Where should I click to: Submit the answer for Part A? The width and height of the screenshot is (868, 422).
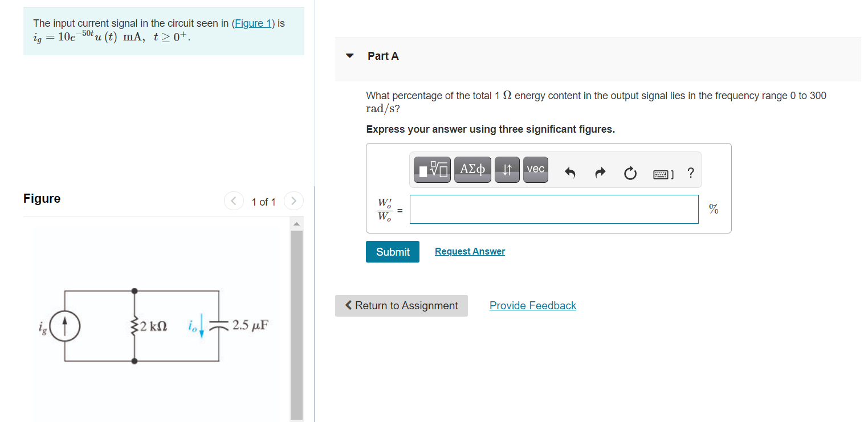[392, 251]
